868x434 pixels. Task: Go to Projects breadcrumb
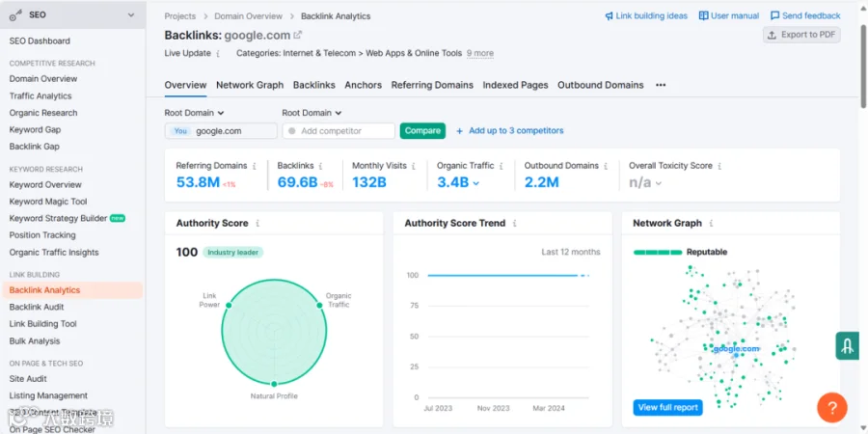(180, 16)
